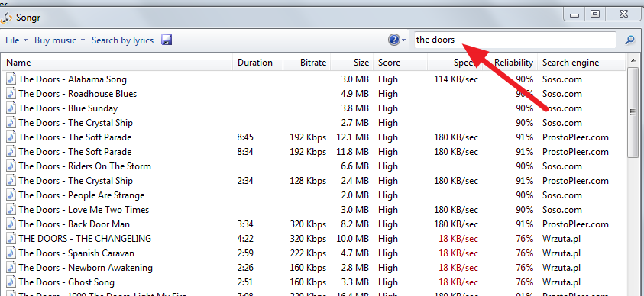This screenshot has width=644, height=296.
Task: Click ProstoPleer.com in Back Door Man row
Action: (x=575, y=224)
